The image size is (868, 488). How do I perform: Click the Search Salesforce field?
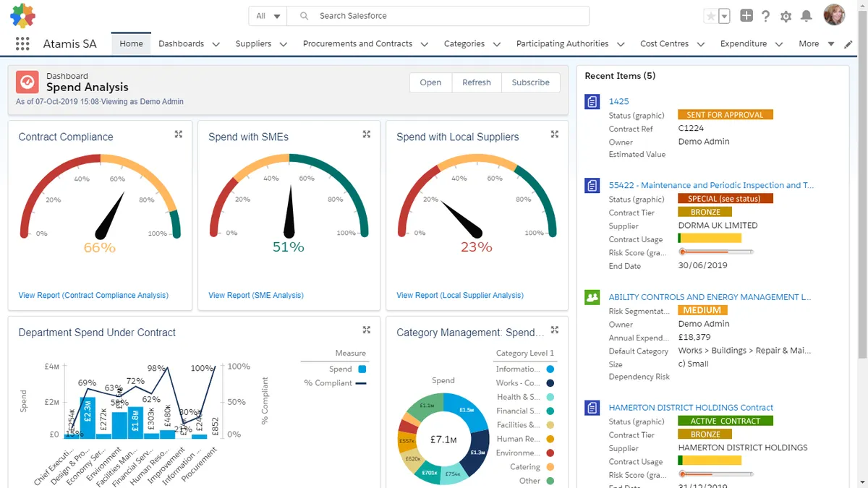[x=438, y=16]
